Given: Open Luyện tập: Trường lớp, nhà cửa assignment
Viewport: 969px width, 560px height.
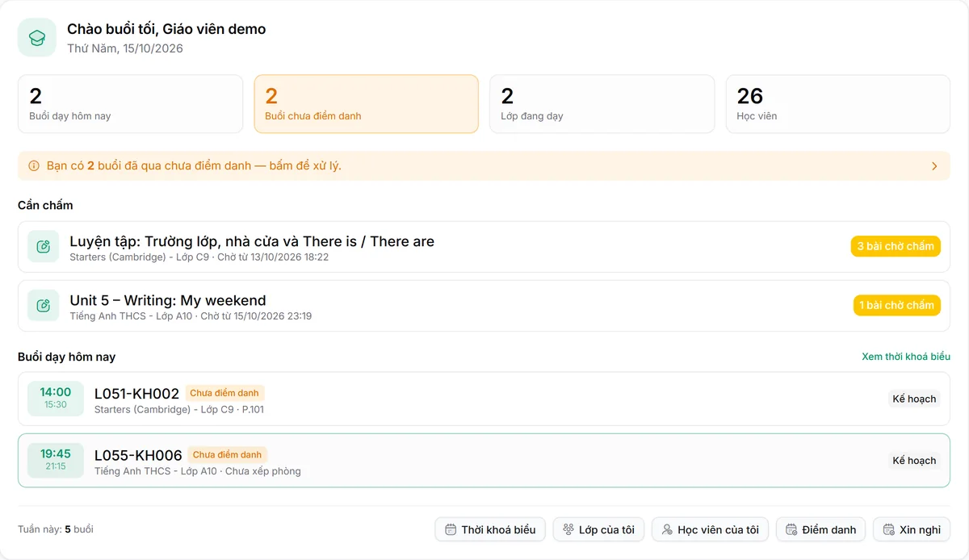Looking at the screenshot, I should coord(252,241).
